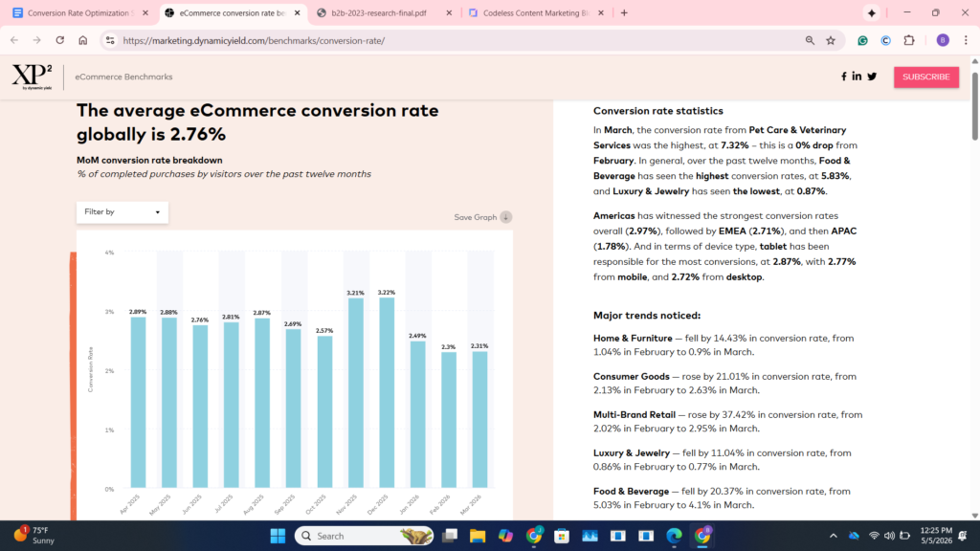The width and height of the screenshot is (980, 551).
Task: Open Microsoft Edge from taskbar
Action: point(674,536)
